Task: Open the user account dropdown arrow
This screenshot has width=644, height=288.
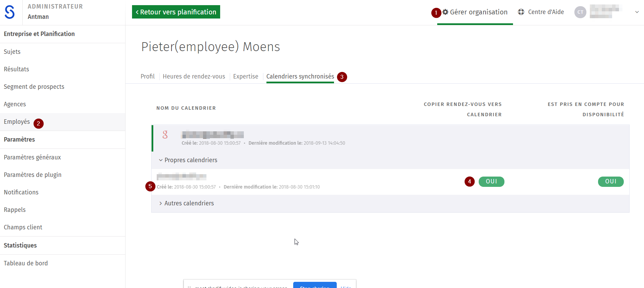Action: coord(637,12)
